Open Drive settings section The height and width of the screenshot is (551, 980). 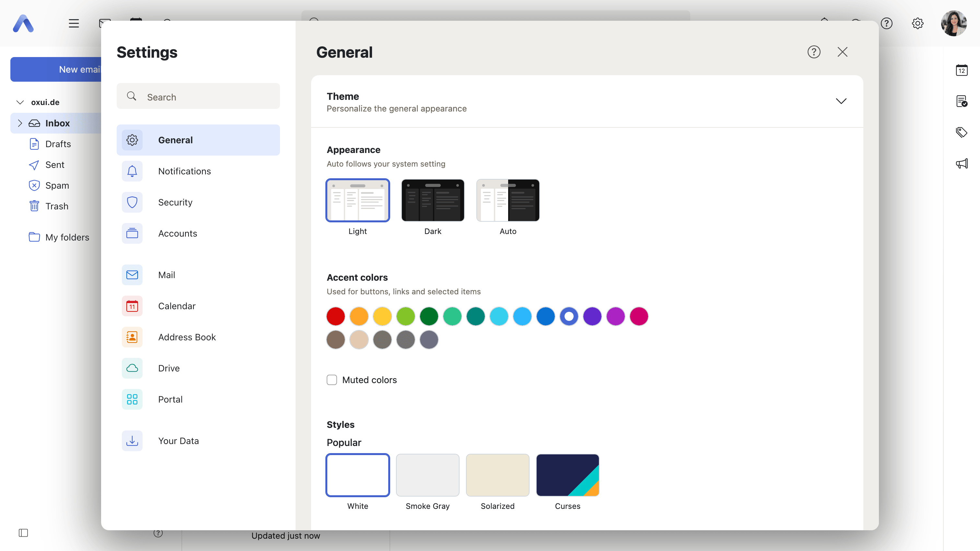pyautogui.click(x=198, y=368)
